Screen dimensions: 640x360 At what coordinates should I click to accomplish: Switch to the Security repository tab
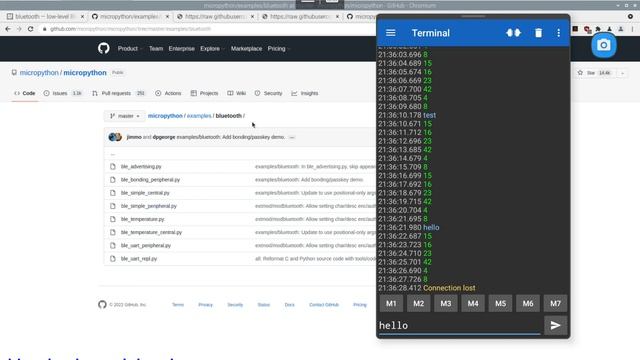(268, 93)
